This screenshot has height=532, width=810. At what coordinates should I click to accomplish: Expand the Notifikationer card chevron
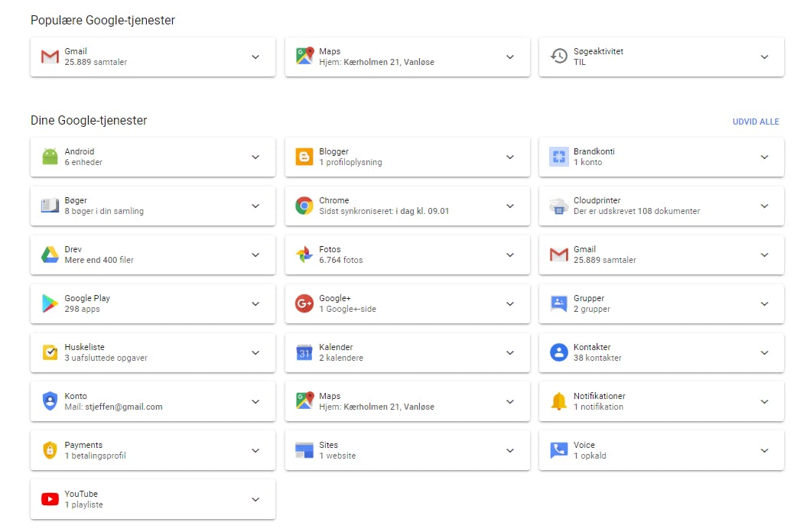pyautogui.click(x=765, y=401)
